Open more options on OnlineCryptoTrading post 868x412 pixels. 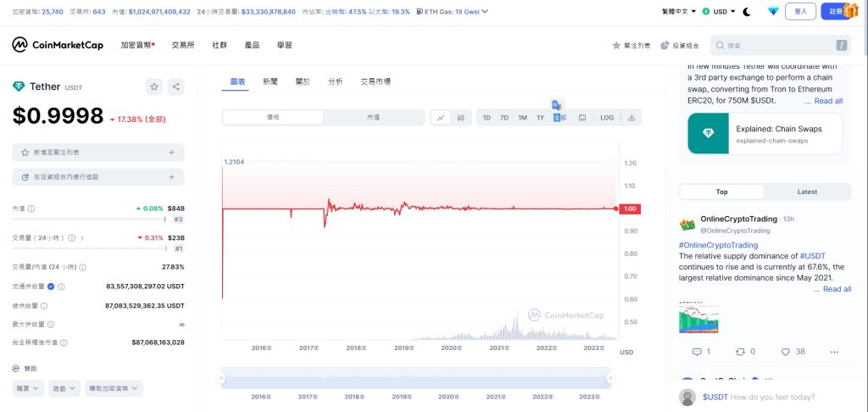834,352
